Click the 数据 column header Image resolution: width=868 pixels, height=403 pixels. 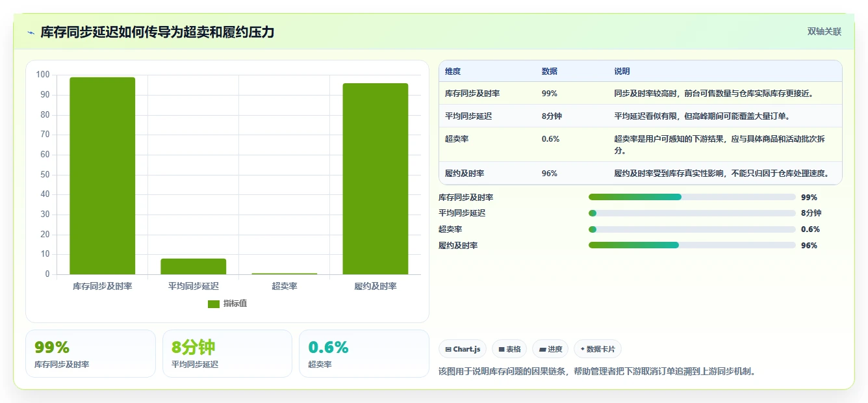click(549, 71)
